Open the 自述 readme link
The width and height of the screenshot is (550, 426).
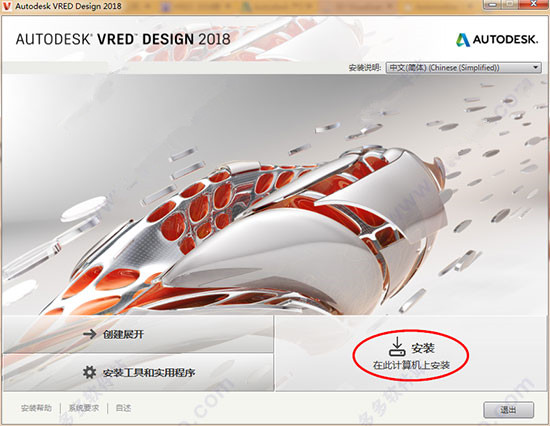[x=123, y=408]
